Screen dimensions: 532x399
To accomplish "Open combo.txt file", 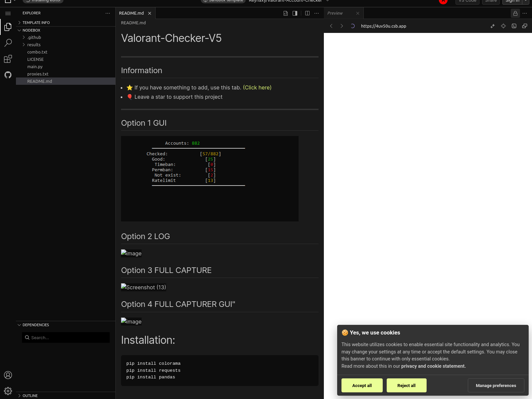I will point(66,52).
